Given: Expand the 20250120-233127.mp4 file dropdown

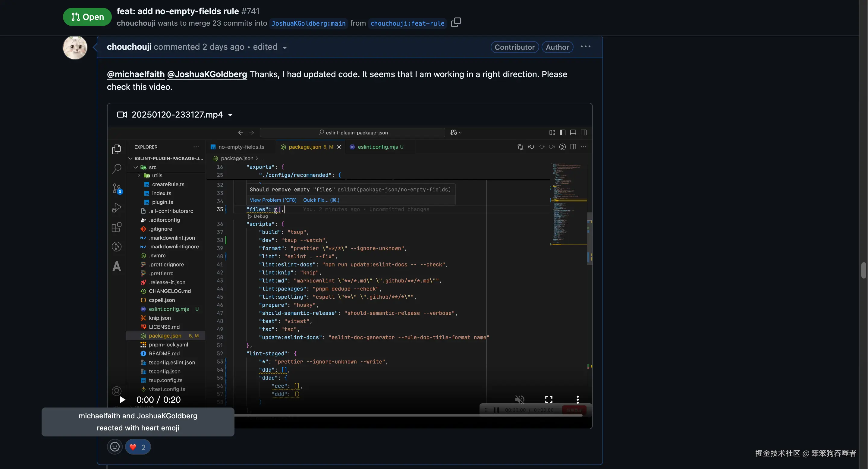Looking at the screenshot, I should [x=231, y=115].
